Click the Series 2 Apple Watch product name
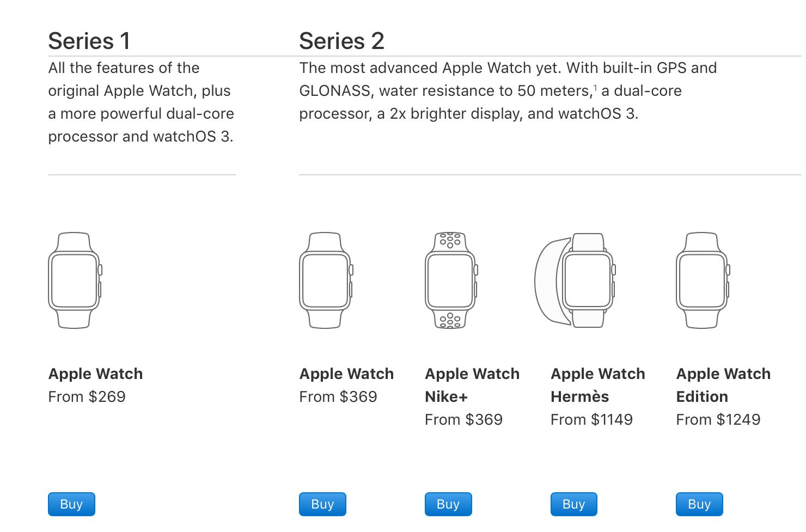The image size is (806, 532). tap(346, 374)
